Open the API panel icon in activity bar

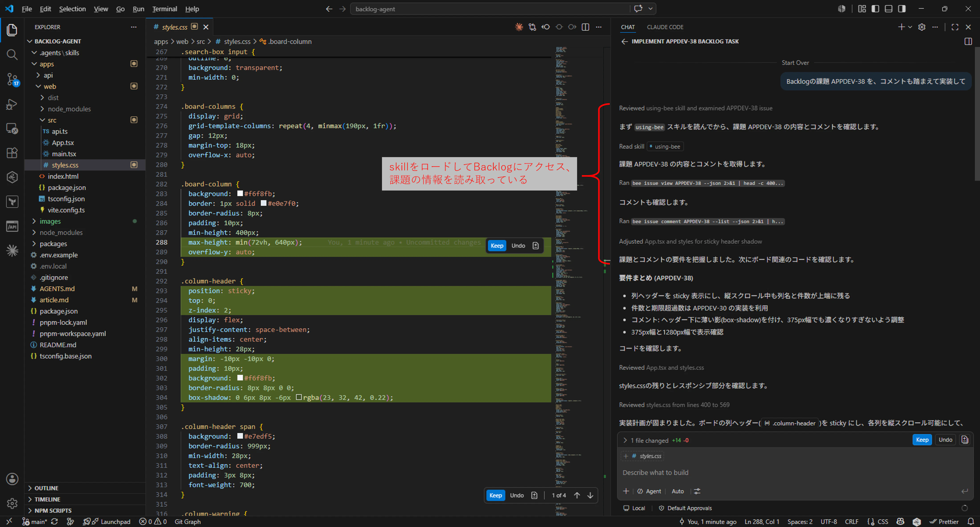coord(12,226)
